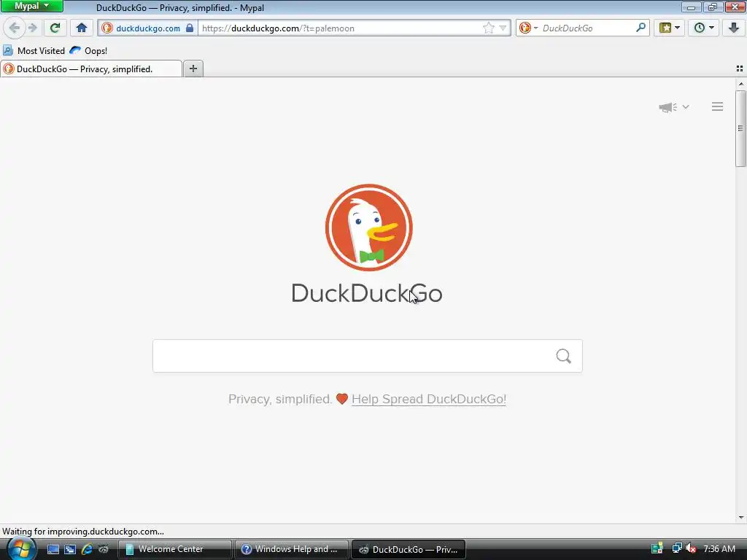Click the Show Desktop quick launch icon
Image resolution: width=747 pixels, height=560 pixels.
pos(53,549)
